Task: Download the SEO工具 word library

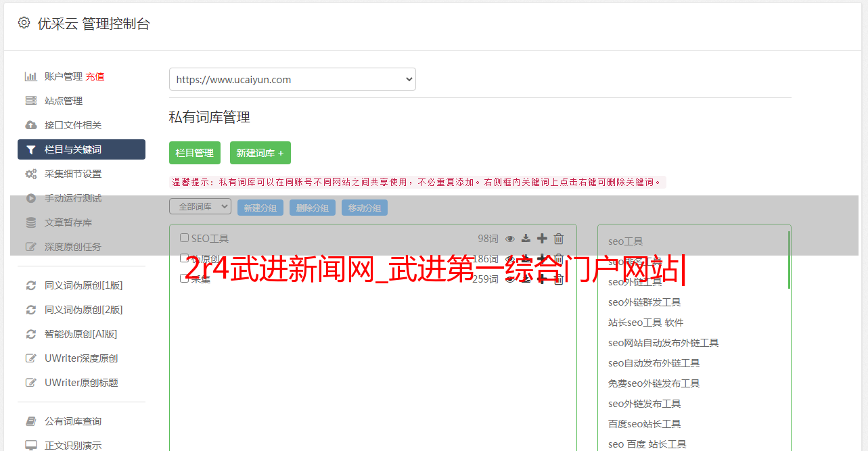Action: tap(526, 239)
